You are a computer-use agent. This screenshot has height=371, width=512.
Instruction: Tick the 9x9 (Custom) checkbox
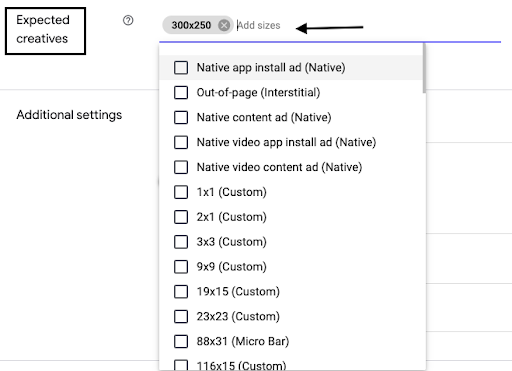click(181, 267)
